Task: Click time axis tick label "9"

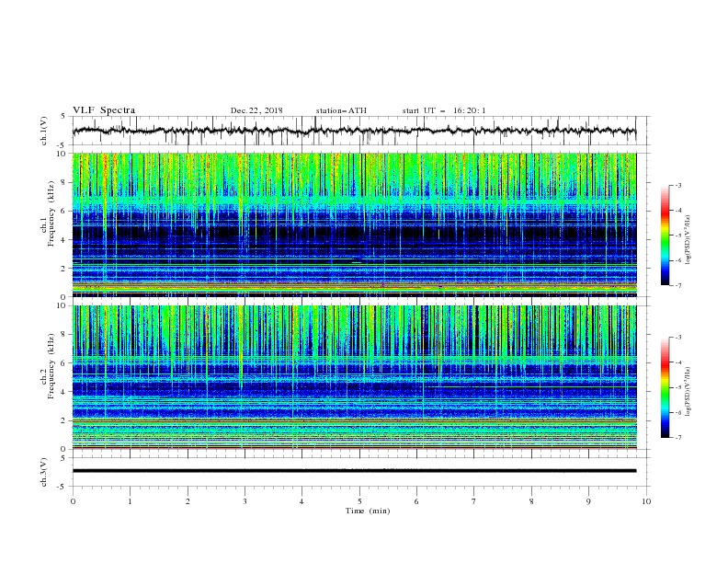Action: point(588,501)
